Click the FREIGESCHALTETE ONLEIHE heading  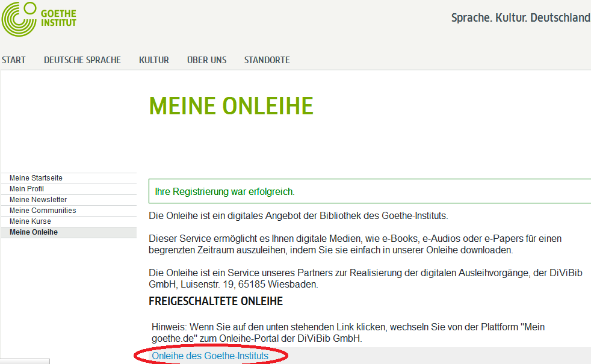click(215, 301)
